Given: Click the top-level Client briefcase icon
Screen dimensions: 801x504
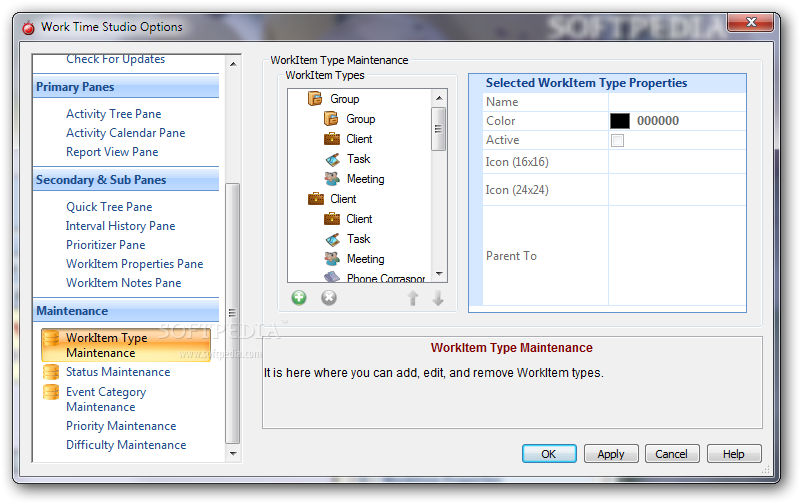Looking at the screenshot, I should (316, 199).
